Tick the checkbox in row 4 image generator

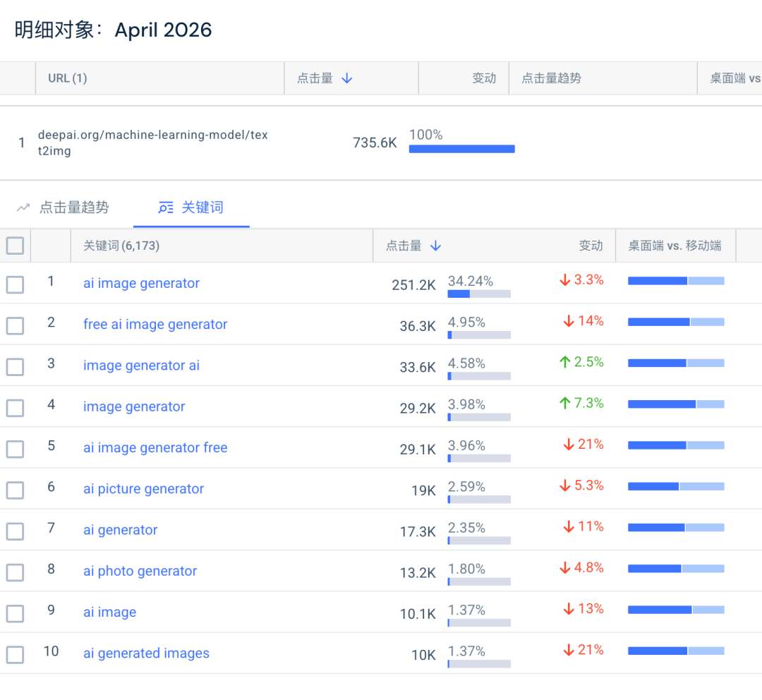point(15,408)
